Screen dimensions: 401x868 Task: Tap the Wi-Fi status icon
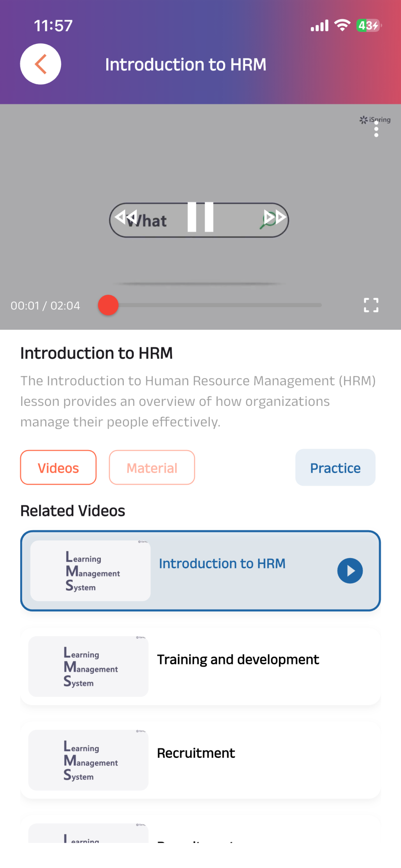click(342, 25)
